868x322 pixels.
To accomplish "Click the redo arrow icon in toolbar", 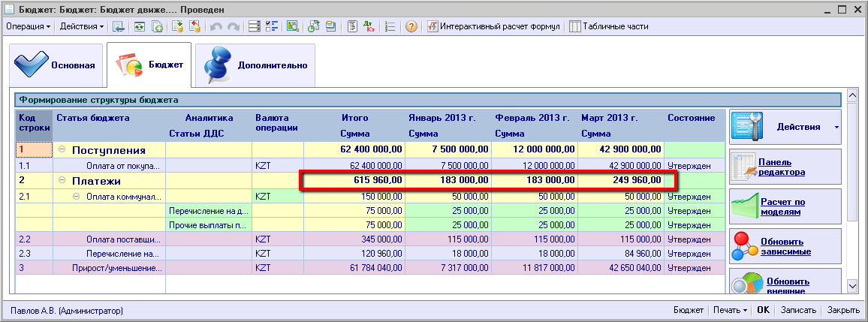I will tap(233, 26).
